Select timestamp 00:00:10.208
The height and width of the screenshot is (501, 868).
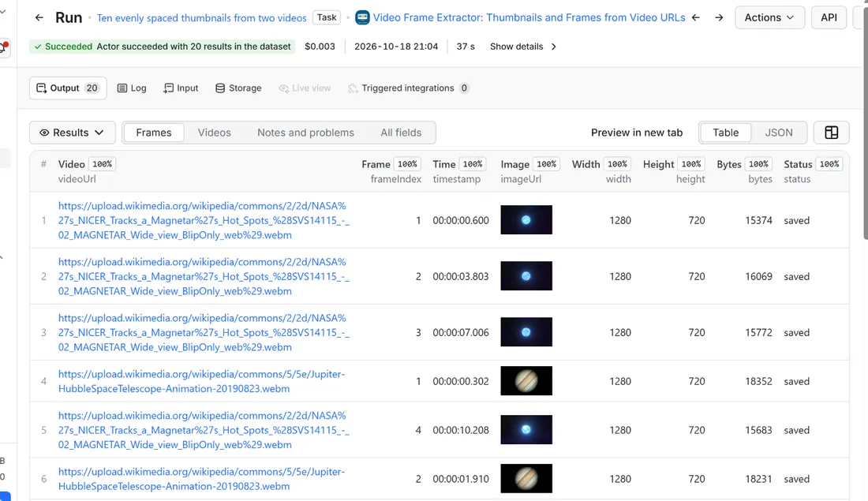[461, 430]
